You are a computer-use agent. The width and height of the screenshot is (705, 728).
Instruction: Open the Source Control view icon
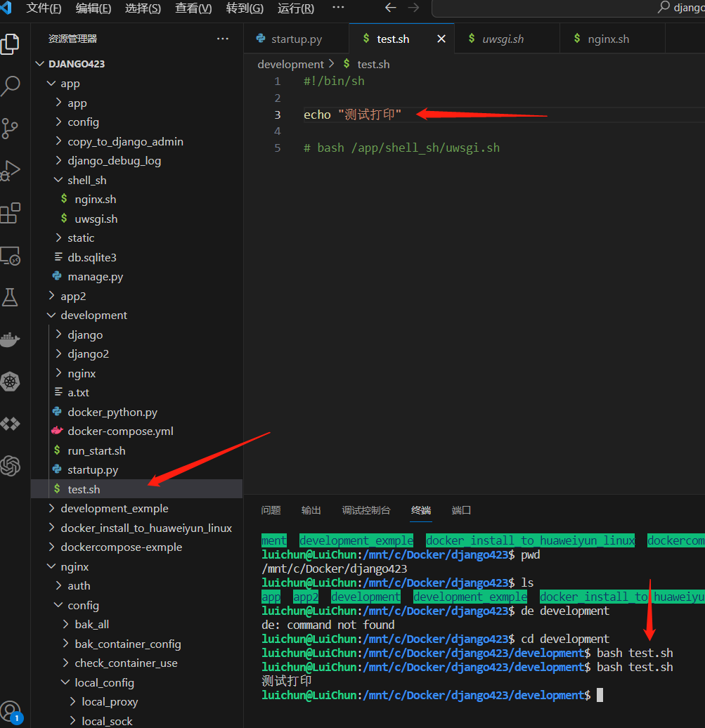[10, 129]
